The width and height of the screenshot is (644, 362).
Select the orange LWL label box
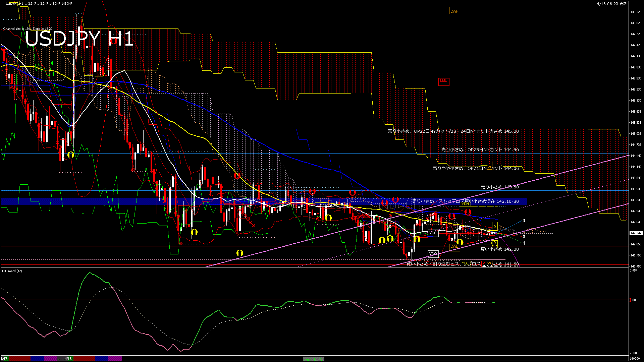454,247
